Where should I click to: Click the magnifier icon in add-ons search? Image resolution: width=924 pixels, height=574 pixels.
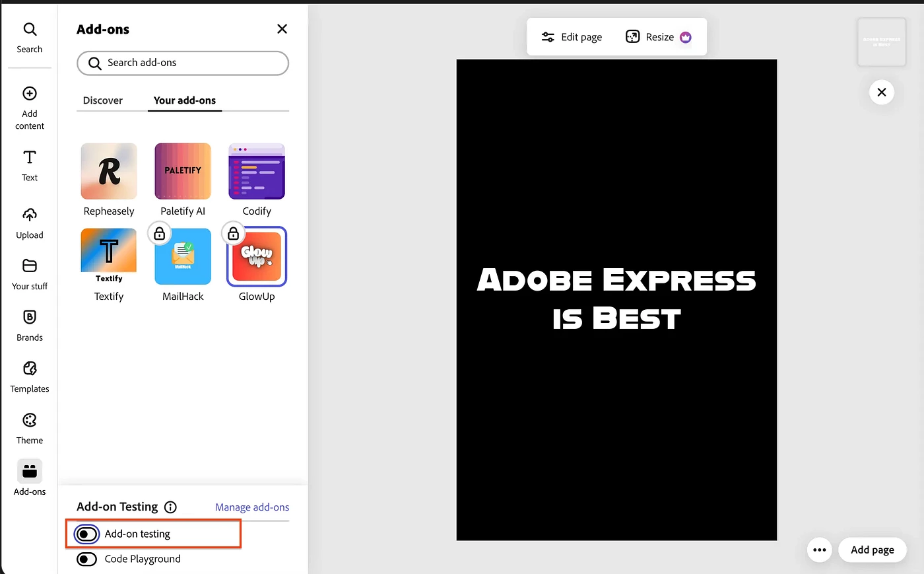click(x=95, y=63)
